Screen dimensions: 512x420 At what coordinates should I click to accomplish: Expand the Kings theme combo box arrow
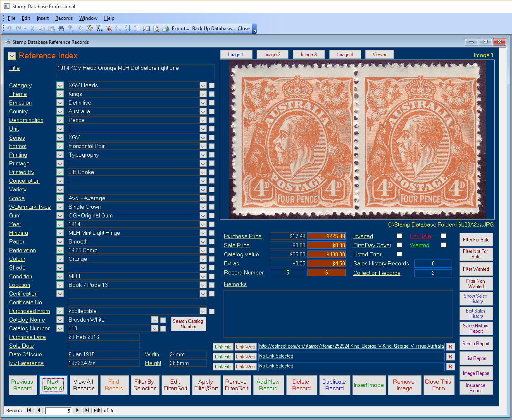[203, 94]
